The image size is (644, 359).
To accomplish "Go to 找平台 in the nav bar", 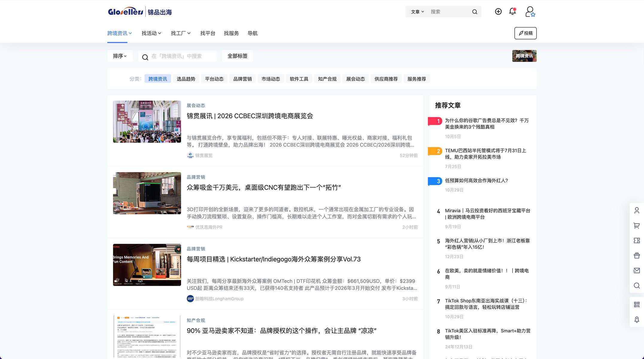I will (208, 33).
